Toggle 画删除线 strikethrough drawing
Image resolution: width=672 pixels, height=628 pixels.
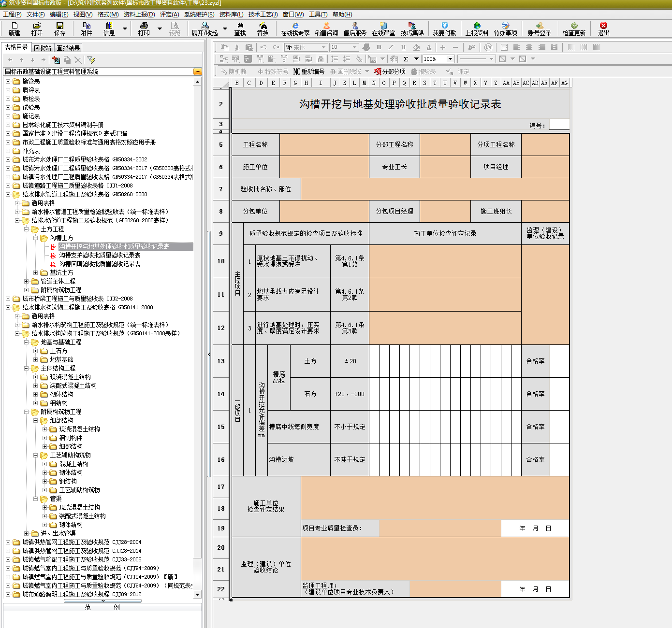(x=345, y=71)
